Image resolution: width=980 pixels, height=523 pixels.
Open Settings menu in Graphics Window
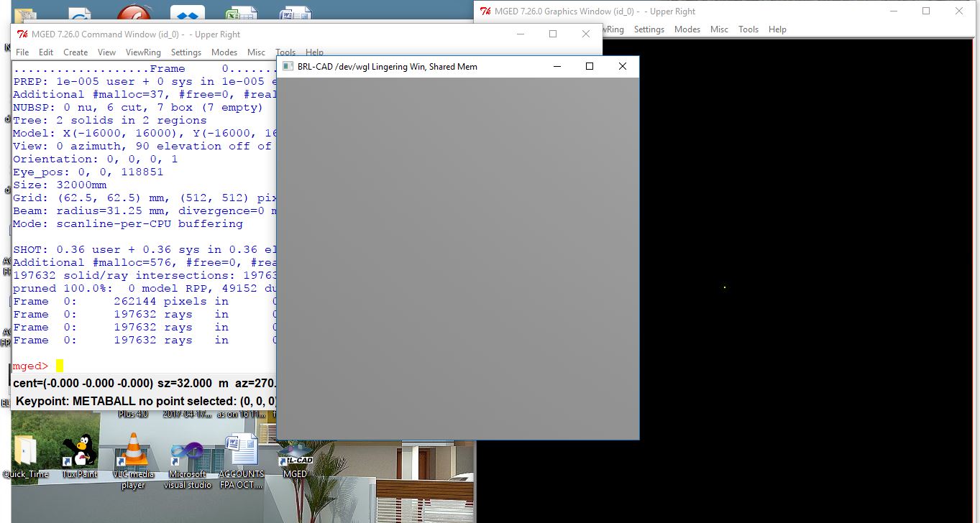(649, 29)
